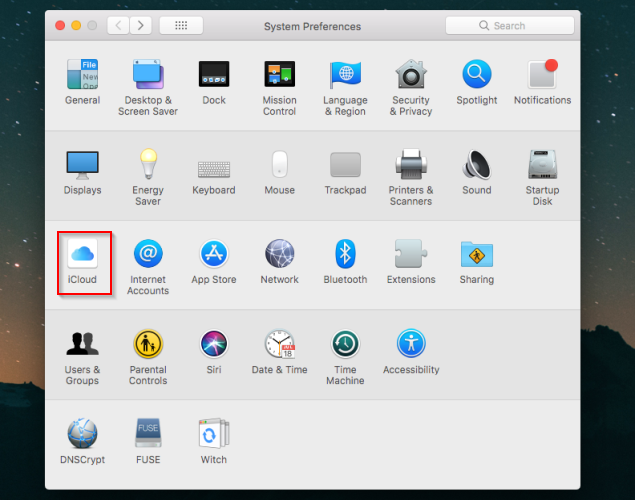Click the Search field
This screenshot has width=635, height=500.
[x=510, y=25]
